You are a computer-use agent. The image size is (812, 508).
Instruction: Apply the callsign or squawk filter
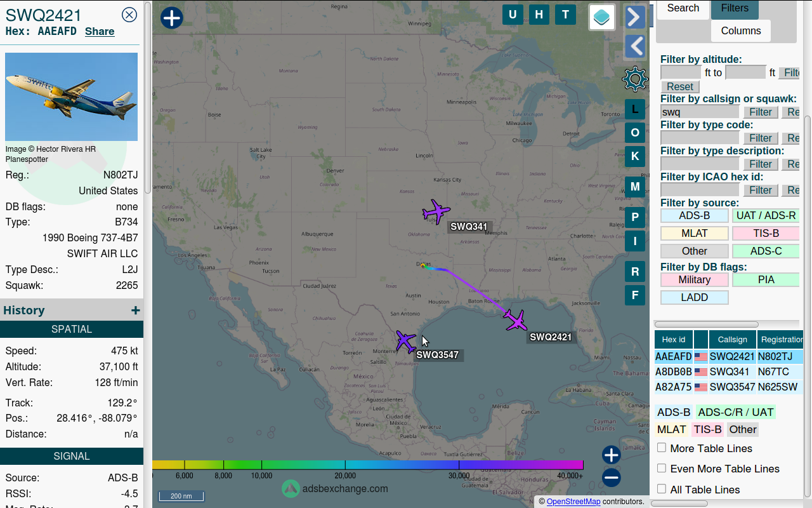pyautogui.click(x=761, y=112)
